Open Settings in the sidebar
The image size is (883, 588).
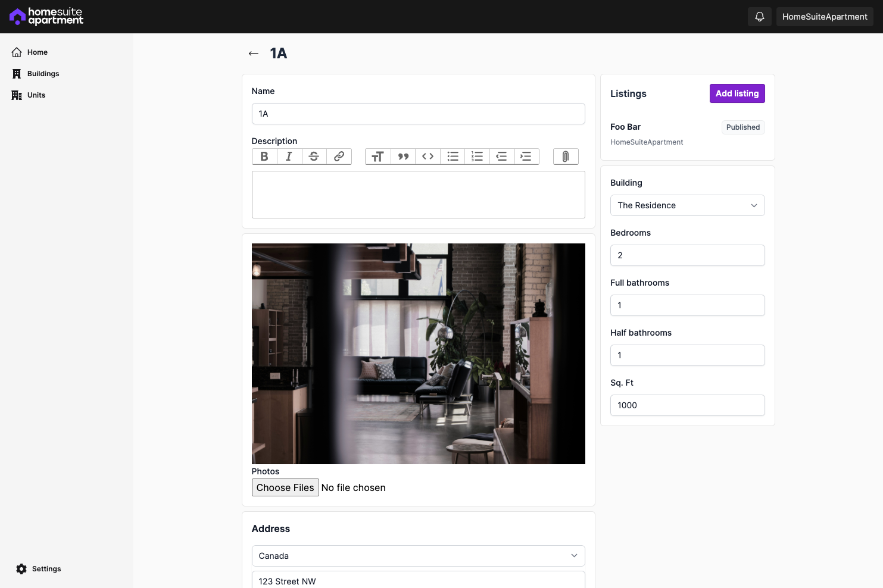[x=39, y=569]
